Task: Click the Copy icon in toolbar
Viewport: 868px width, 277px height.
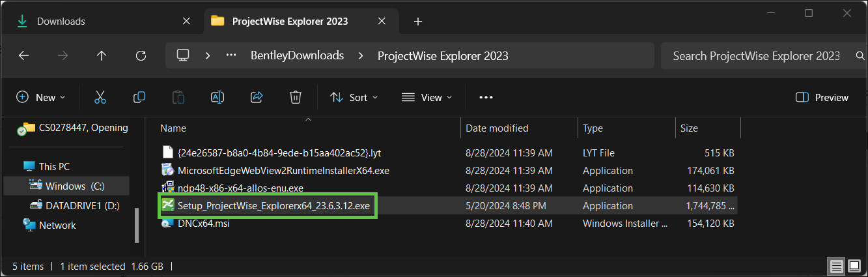Action: pos(139,97)
